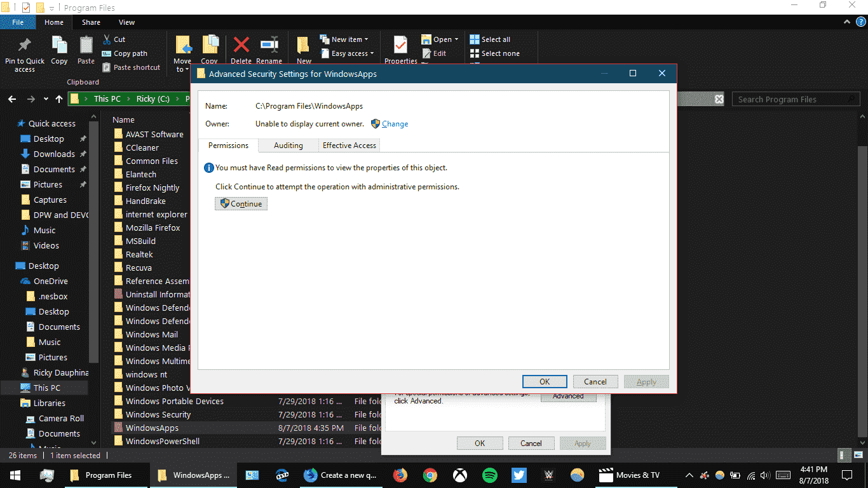The height and width of the screenshot is (488, 868).
Task: Open the WWE app on taskbar
Action: tap(548, 475)
